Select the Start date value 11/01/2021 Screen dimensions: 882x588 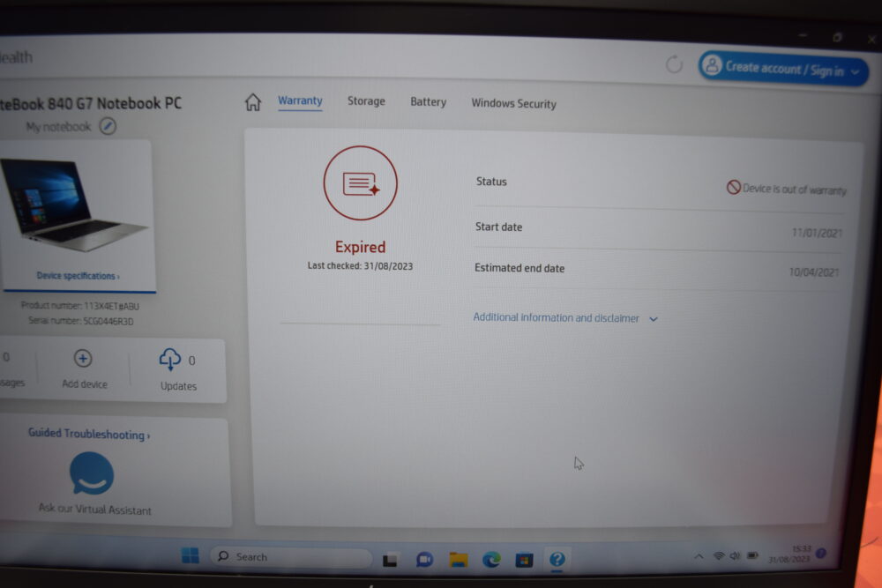817,233
